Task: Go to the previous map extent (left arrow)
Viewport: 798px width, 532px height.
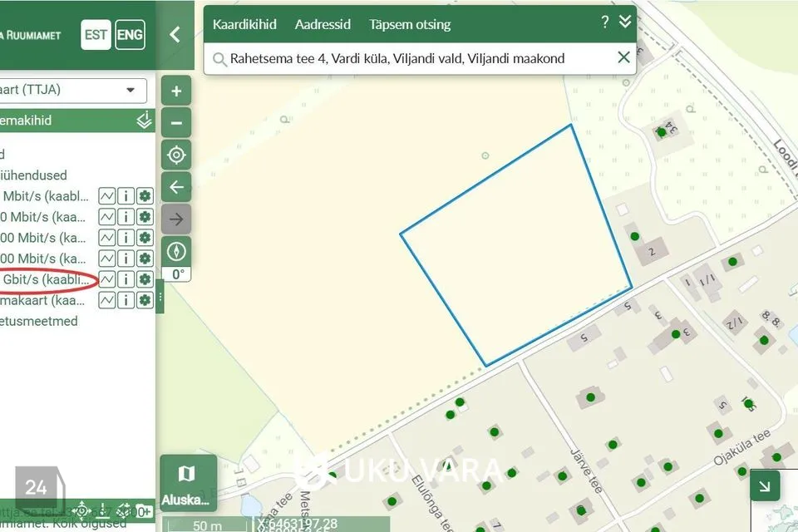Action: (x=176, y=187)
